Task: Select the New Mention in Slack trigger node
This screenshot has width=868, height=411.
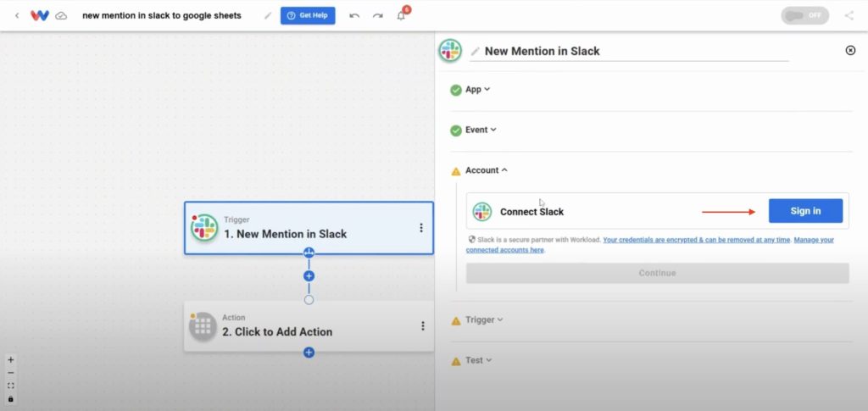Action: coord(309,228)
